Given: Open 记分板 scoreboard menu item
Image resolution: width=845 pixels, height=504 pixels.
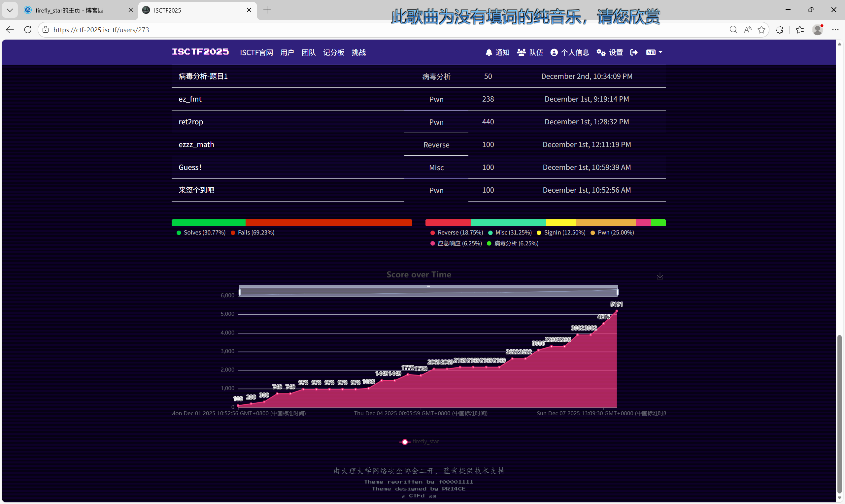Looking at the screenshot, I should (333, 52).
